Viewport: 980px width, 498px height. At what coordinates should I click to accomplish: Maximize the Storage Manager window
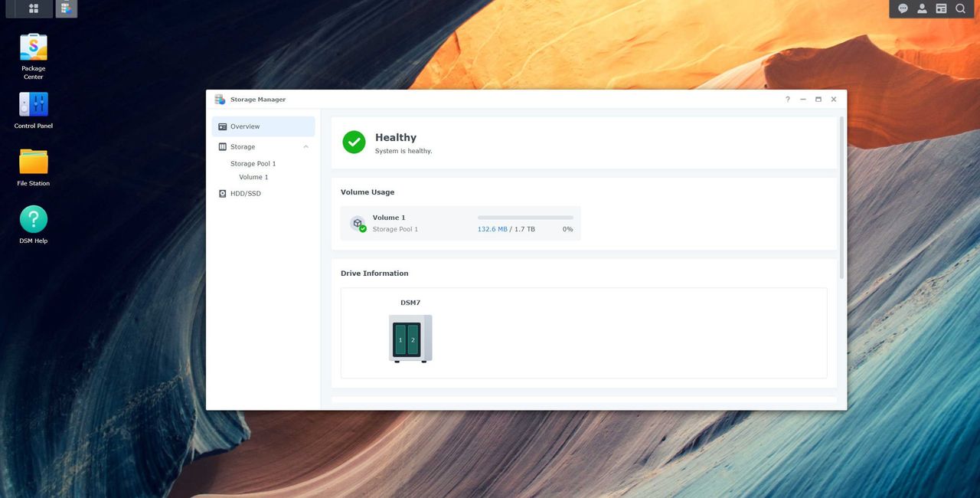pyautogui.click(x=818, y=100)
